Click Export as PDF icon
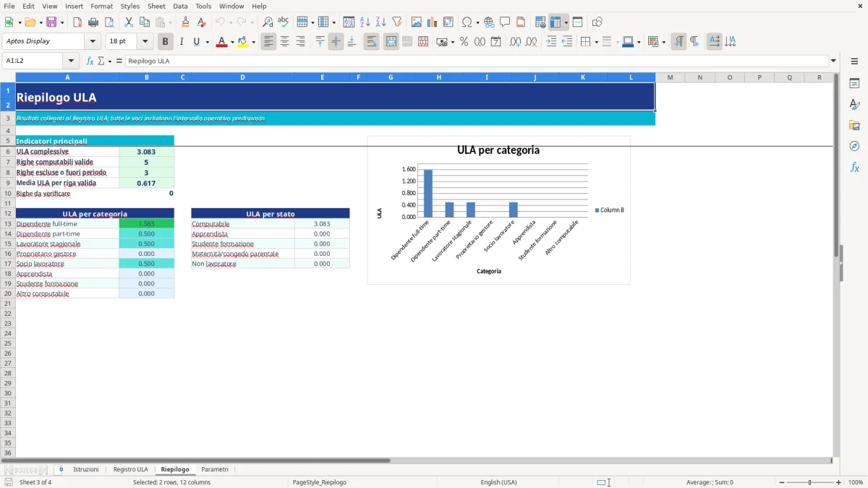868x488 pixels. 77,22
